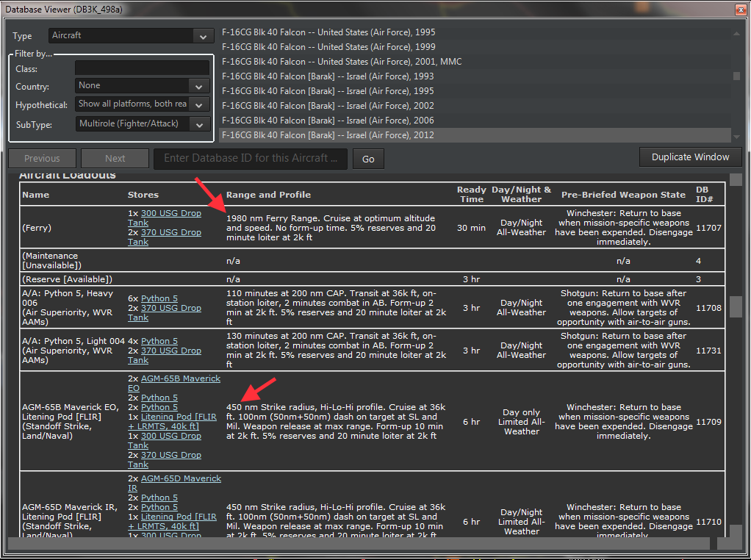Click the Name column header

point(35,195)
